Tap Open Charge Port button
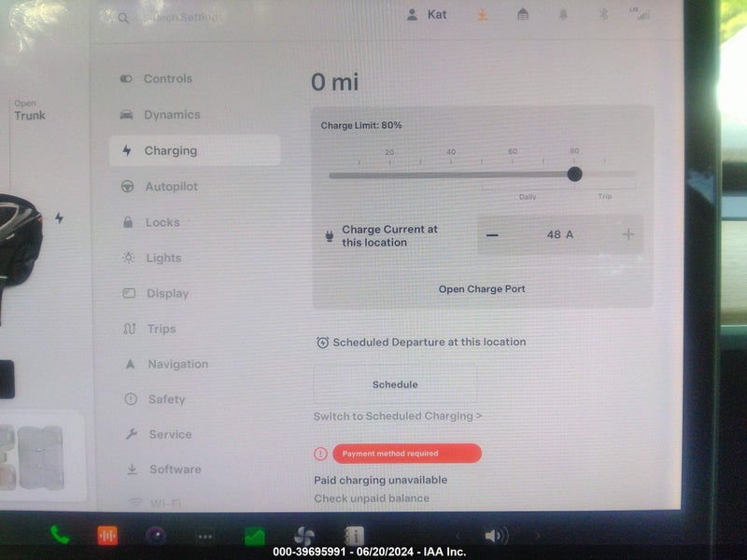The height and width of the screenshot is (560, 747). tap(482, 289)
